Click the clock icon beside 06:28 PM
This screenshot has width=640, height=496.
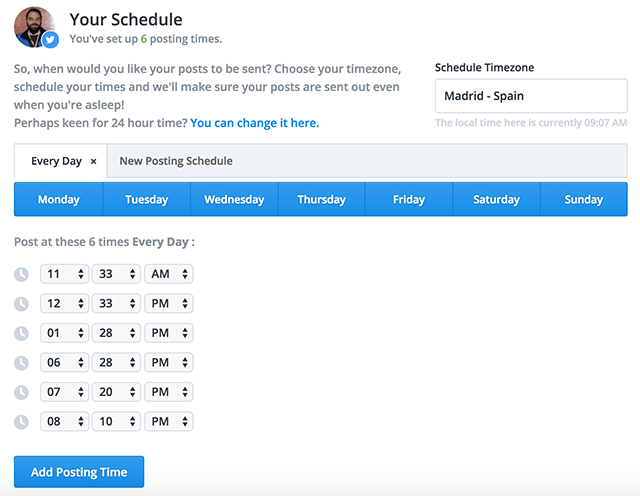click(x=21, y=363)
